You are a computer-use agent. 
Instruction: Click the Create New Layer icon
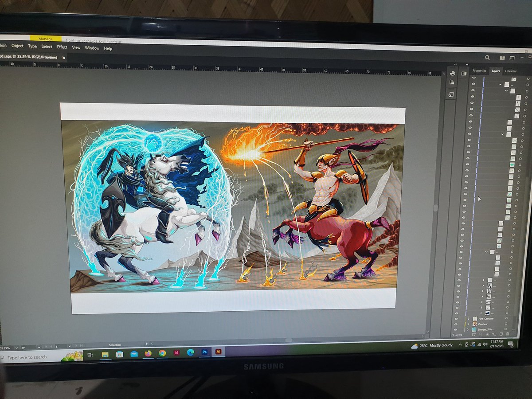click(501, 334)
